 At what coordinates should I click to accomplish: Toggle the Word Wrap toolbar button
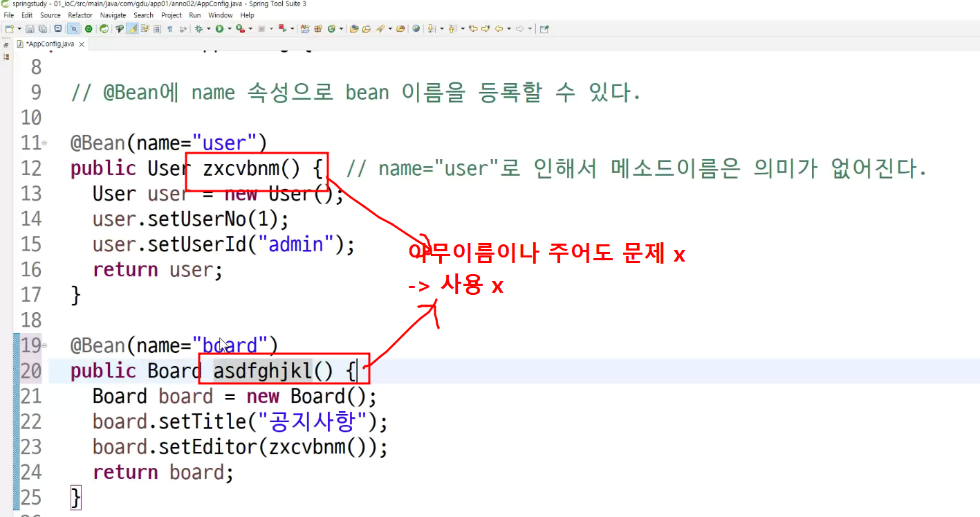[145, 28]
